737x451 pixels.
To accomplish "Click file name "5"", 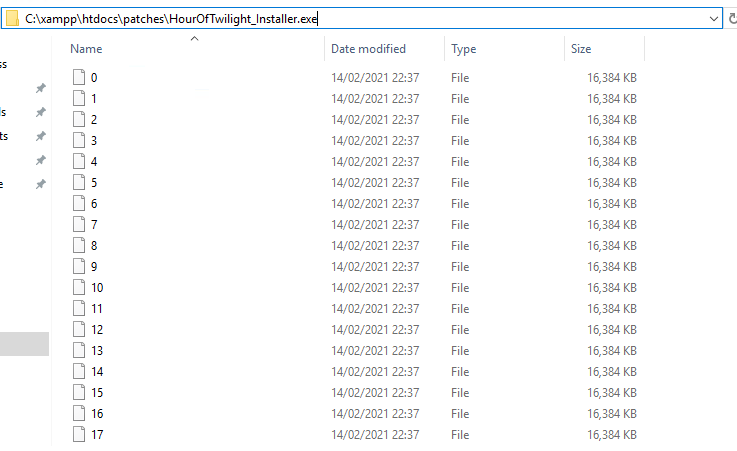I will (94, 183).
